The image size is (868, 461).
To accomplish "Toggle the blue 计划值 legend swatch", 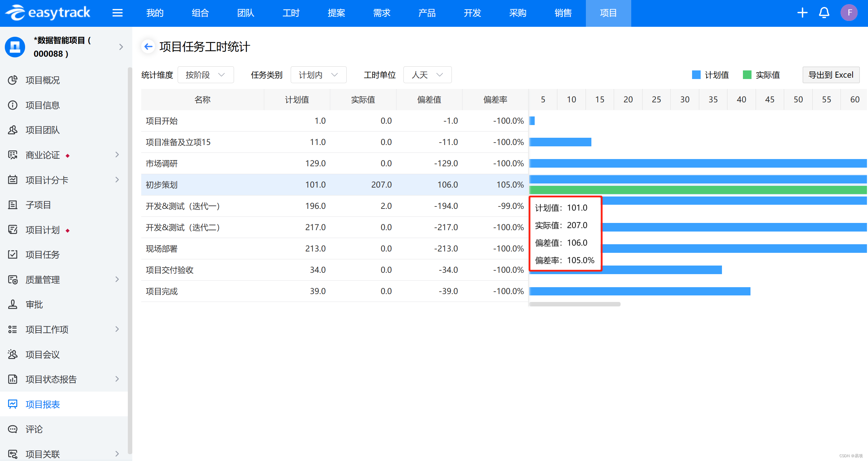I will tap(696, 75).
